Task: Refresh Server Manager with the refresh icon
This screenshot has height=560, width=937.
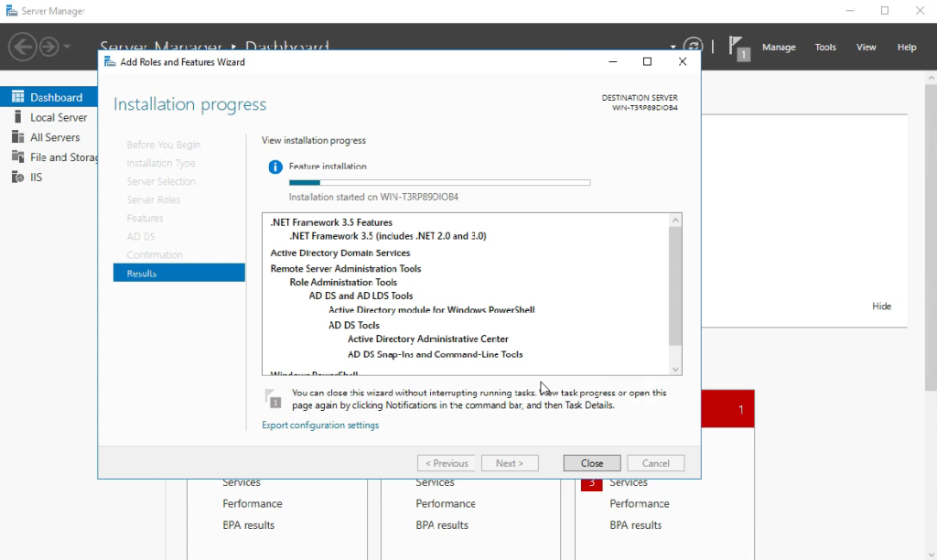Action: coord(694,45)
